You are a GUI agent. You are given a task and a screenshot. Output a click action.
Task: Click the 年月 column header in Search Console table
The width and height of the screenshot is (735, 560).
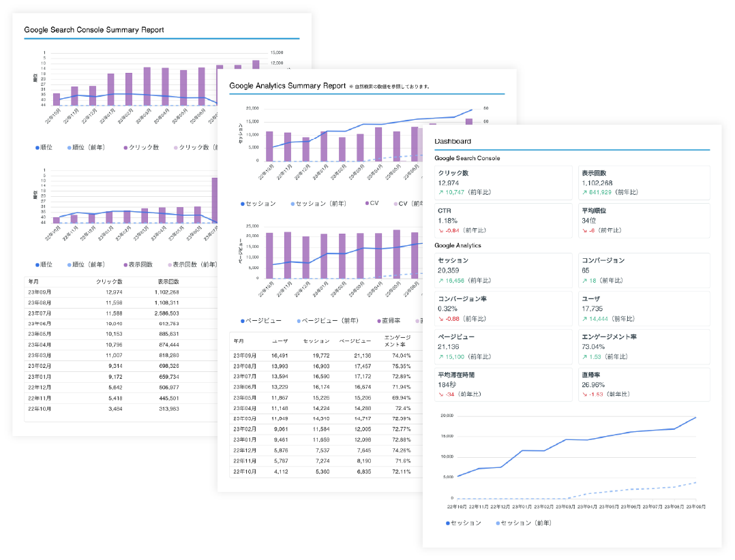pyautogui.click(x=33, y=282)
